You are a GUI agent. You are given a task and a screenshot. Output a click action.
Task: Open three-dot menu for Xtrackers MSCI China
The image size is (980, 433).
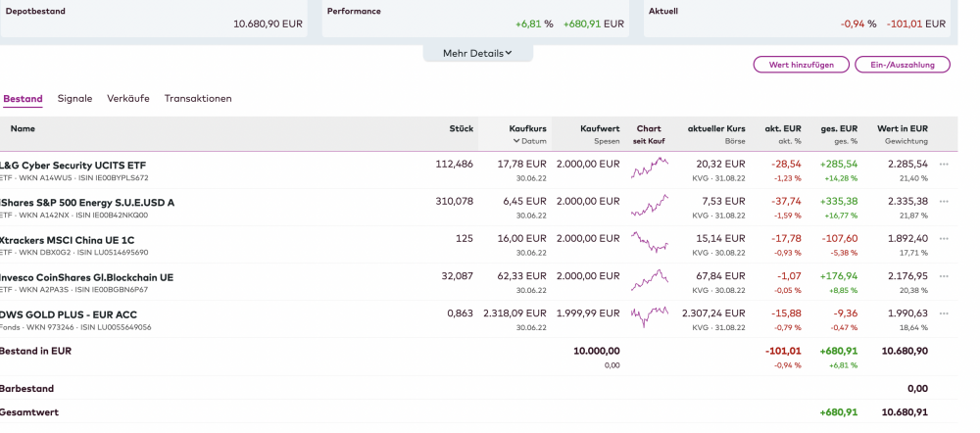944,239
